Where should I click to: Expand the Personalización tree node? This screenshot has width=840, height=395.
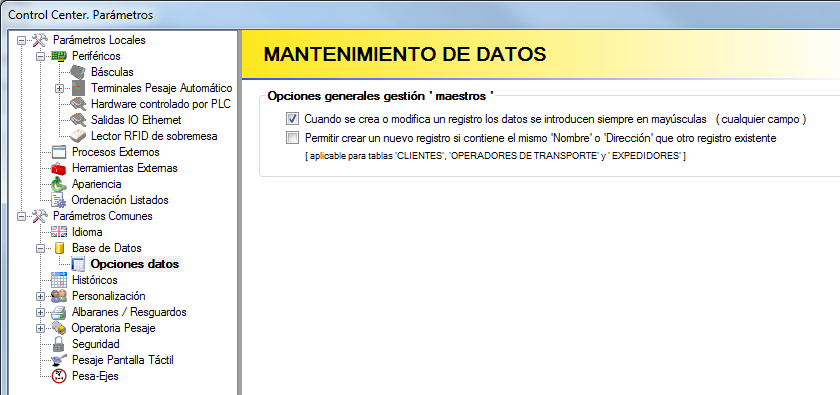[40, 296]
